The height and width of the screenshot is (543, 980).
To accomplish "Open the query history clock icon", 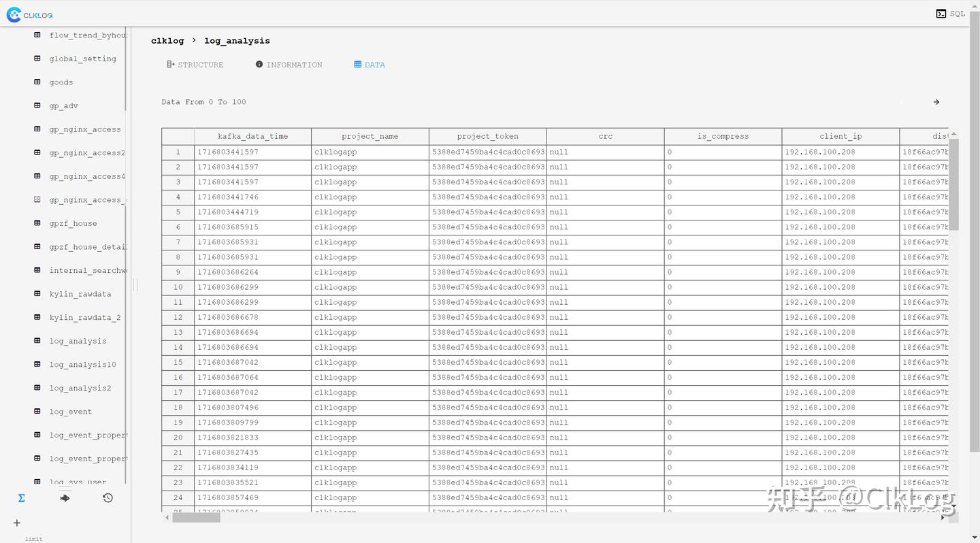I will click(108, 498).
